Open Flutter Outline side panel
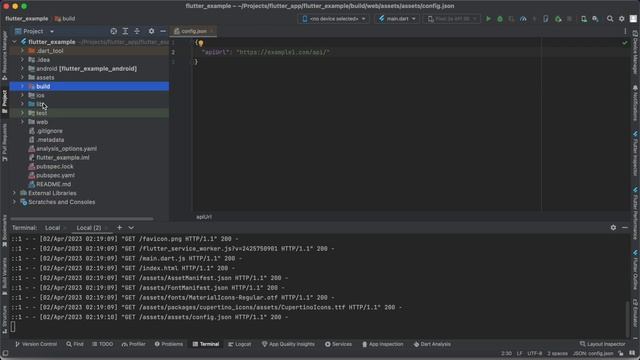This screenshot has width=640, height=360. point(635,271)
